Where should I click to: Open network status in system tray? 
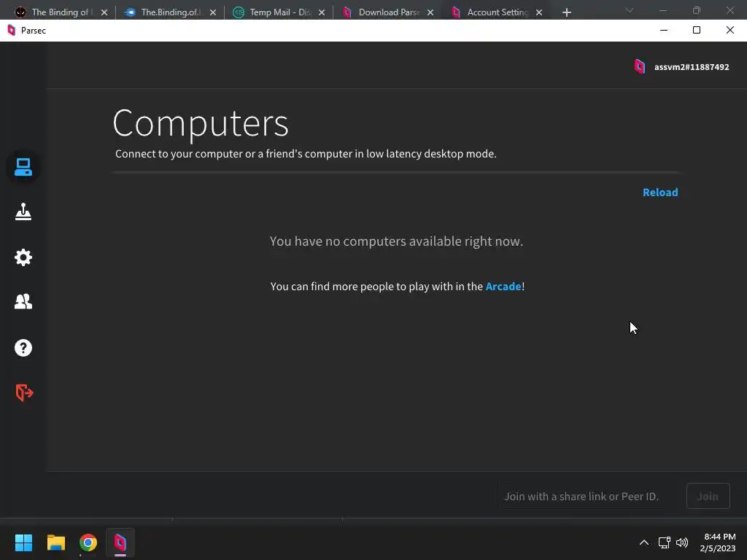point(664,542)
